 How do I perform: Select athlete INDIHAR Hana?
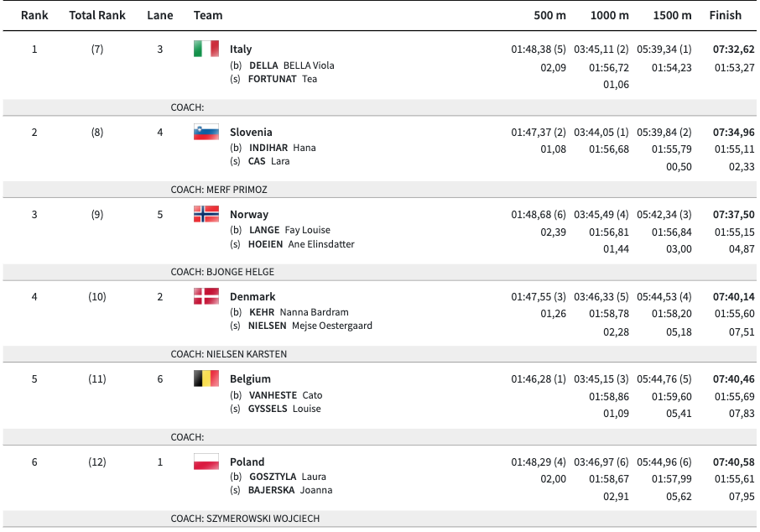[x=282, y=148]
